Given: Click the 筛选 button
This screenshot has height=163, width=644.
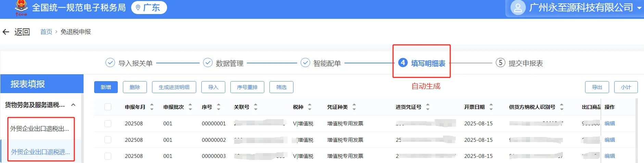Looking at the screenshot, I should [281, 87].
